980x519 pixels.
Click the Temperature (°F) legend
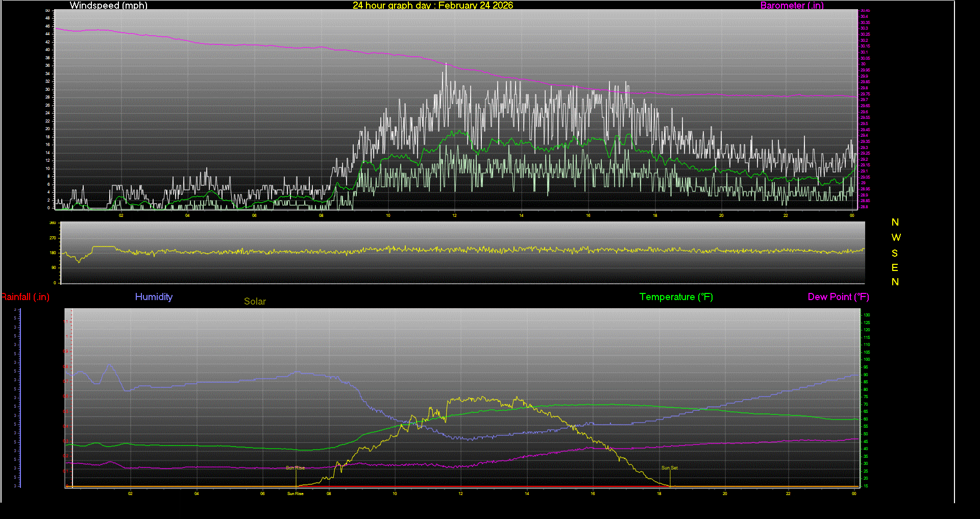(676, 296)
